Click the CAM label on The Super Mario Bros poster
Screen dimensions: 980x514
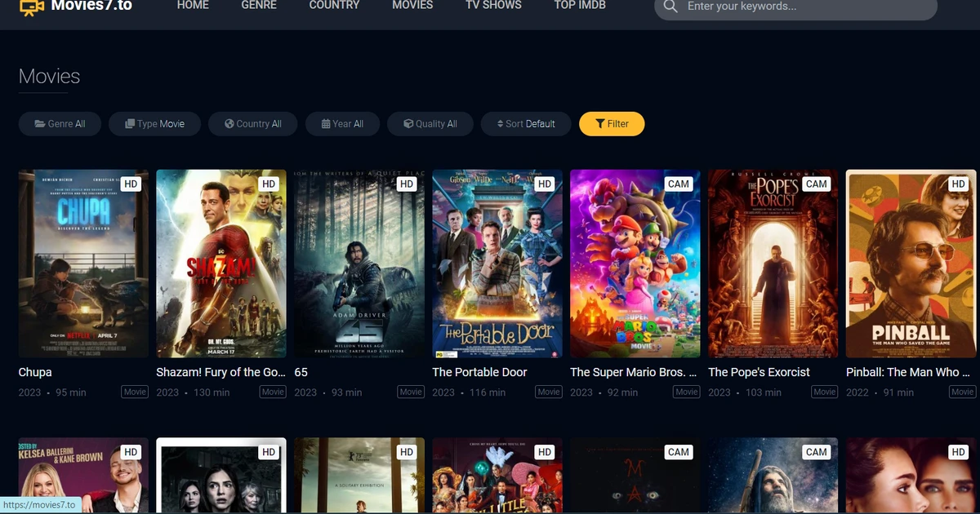(x=678, y=184)
